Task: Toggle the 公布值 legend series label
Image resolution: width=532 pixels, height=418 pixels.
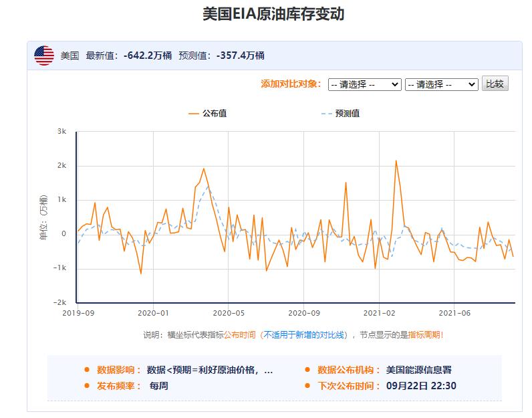Action: (x=215, y=113)
